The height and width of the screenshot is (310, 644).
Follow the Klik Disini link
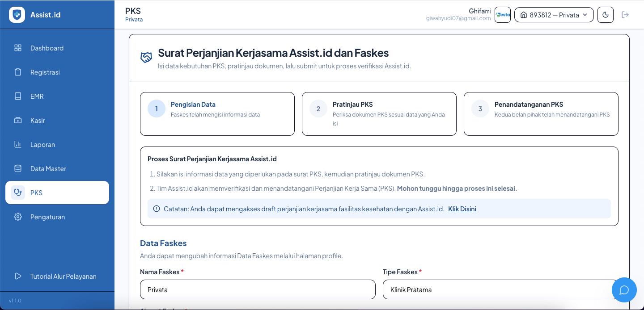[462, 209]
